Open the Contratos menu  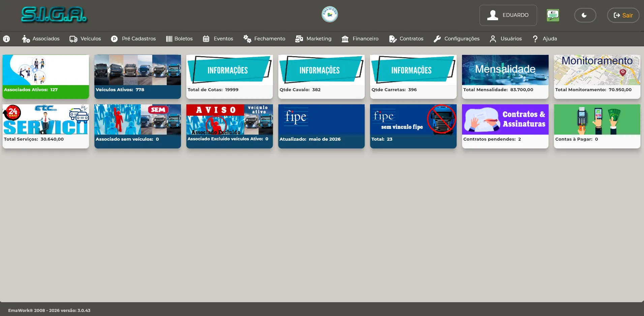coord(406,39)
